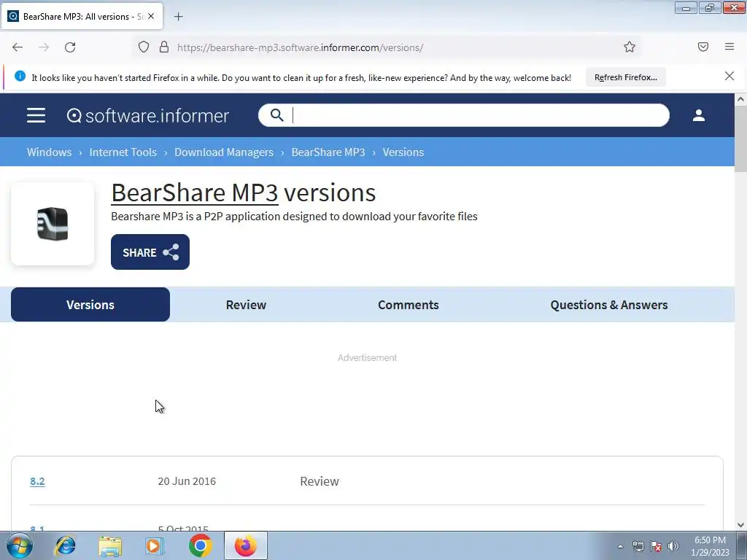Select the Versions tab
This screenshot has height=560, width=747.
(90, 304)
